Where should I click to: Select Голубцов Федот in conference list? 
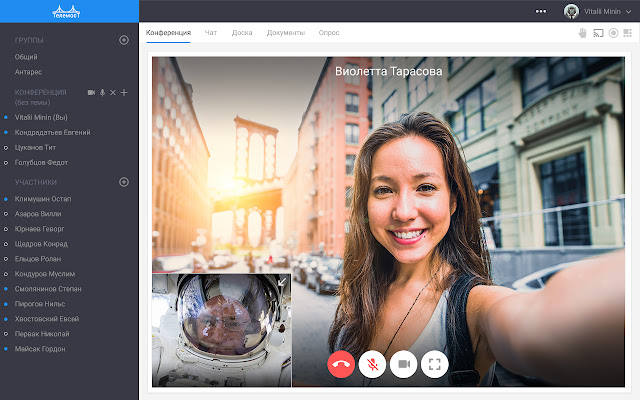[41, 162]
